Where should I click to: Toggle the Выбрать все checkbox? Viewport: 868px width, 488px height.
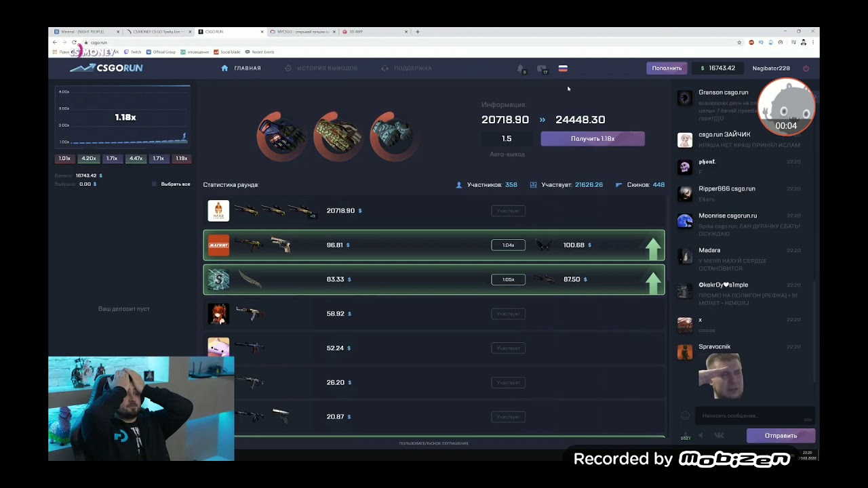click(155, 184)
